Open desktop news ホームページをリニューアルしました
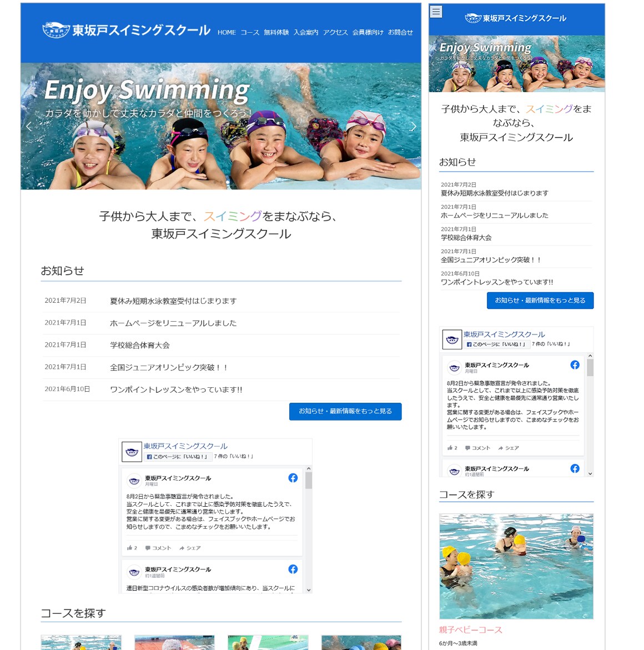The image size is (644, 650). click(x=173, y=323)
